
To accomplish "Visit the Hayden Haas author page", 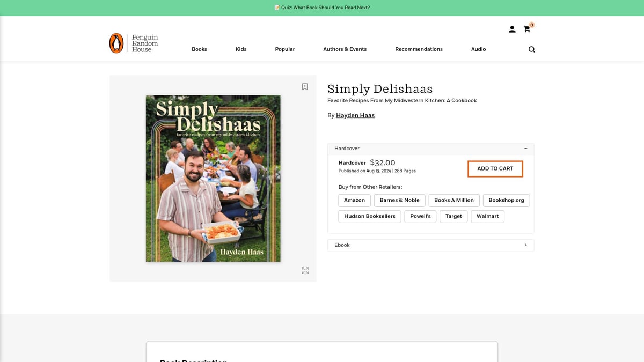I will (355, 115).
